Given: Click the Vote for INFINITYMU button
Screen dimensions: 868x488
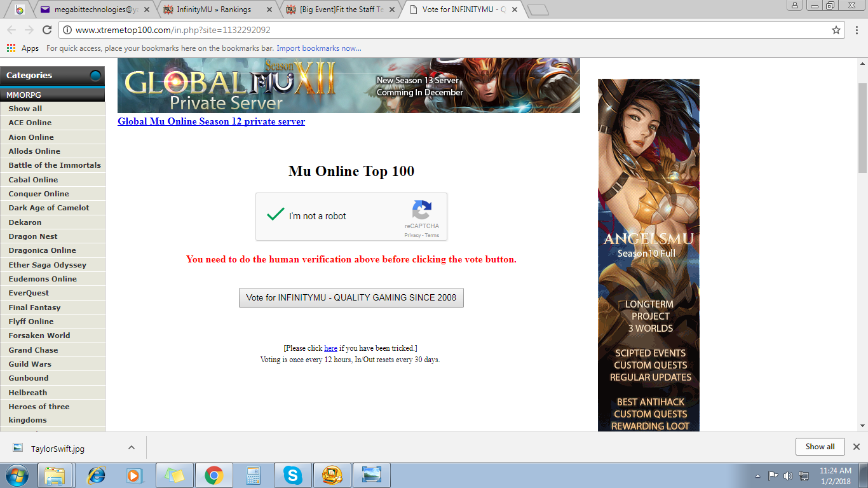Looking at the screenshot, I should pyautogui.click(x=351, y=297).
